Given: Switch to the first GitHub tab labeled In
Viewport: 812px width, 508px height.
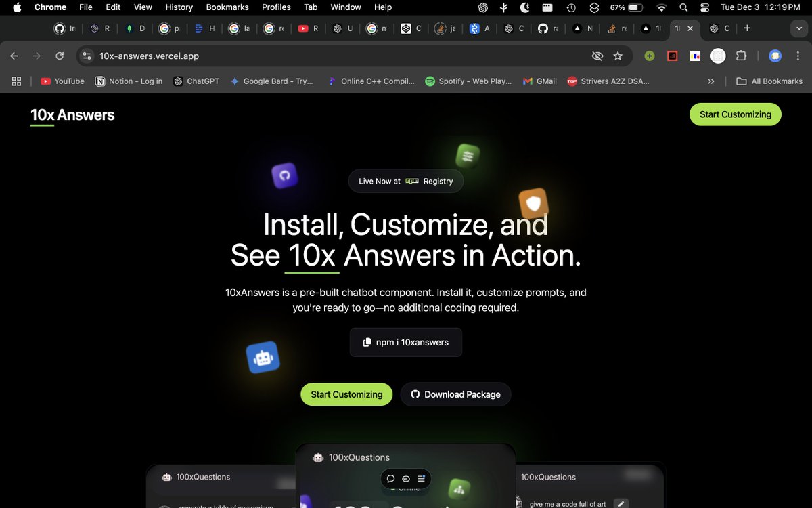Looking at the screenshot, I should (x=65, y=28).
